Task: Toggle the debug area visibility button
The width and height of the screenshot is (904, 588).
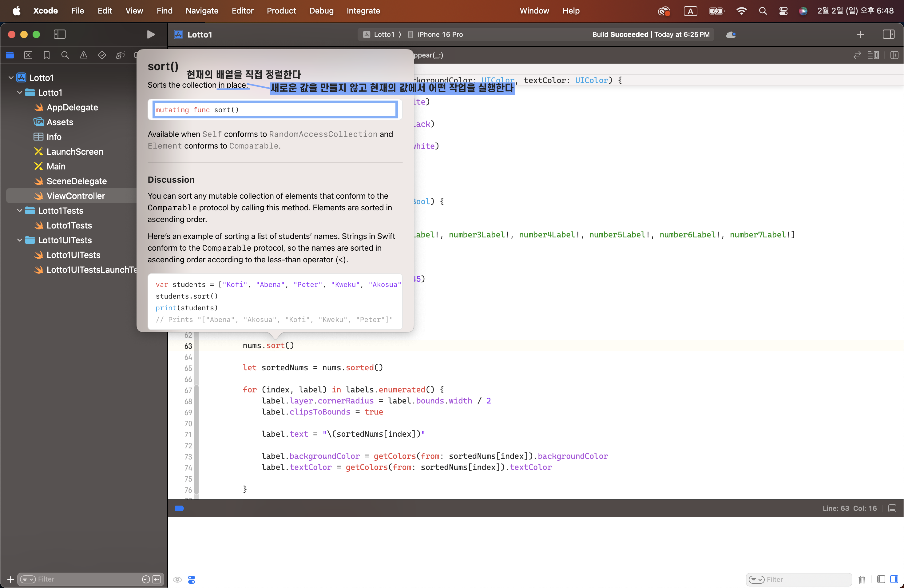Action: point(892,508)
